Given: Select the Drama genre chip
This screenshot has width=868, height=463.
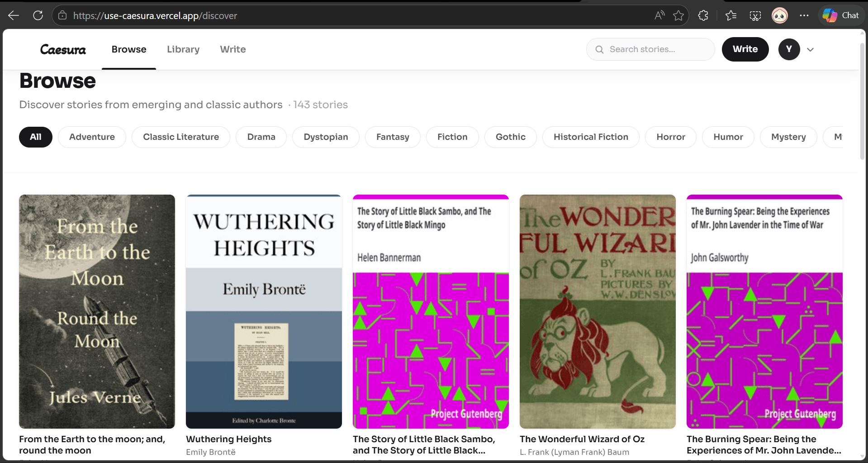Looking at the screenshot, I should [261, 137].
